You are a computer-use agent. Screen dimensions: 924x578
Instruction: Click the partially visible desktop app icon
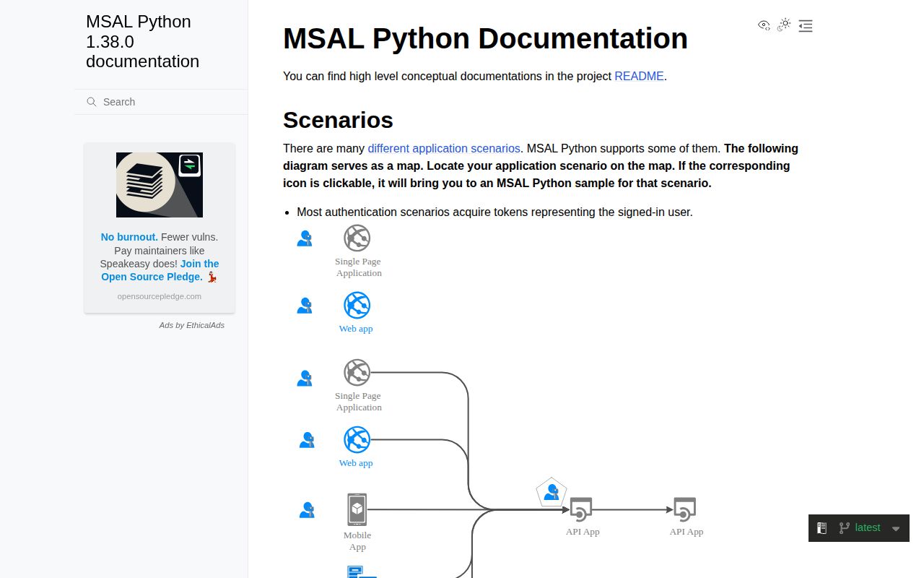click(362, 571)
